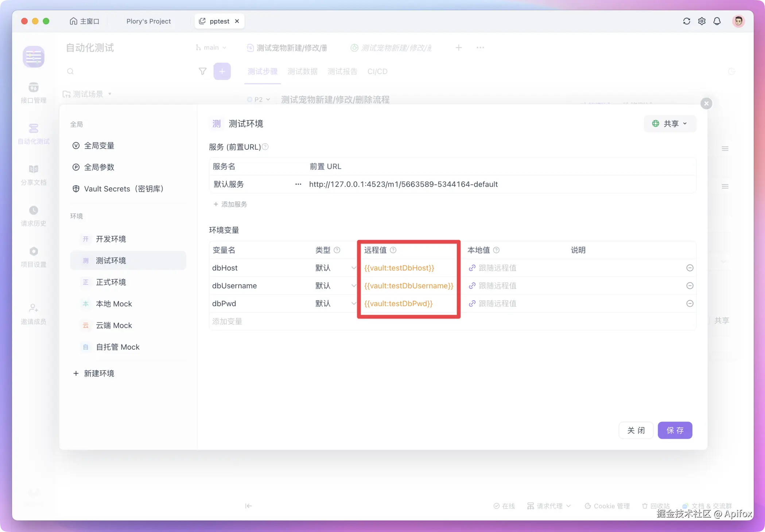Click the link icon in dbUsername local value
765x532 pixels.
472,286
